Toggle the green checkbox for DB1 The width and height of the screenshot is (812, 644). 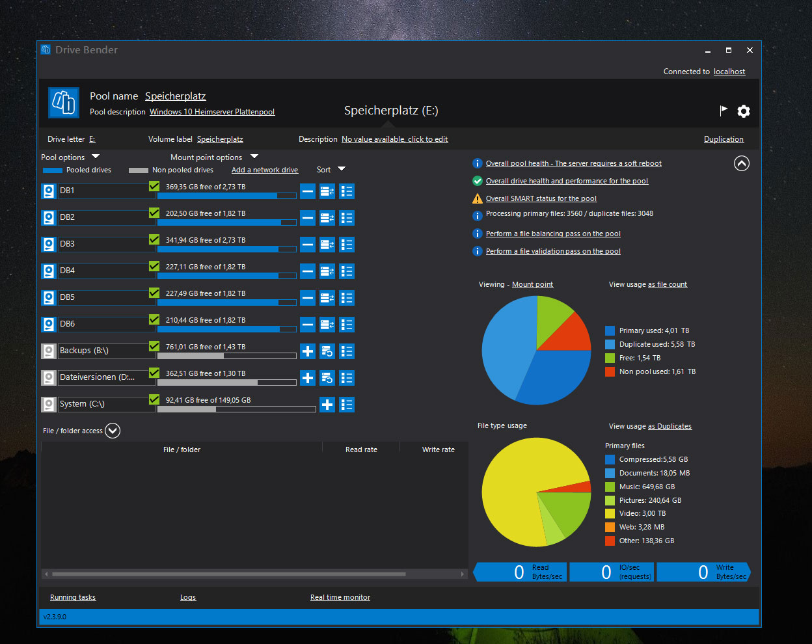(x=154, y=186)
